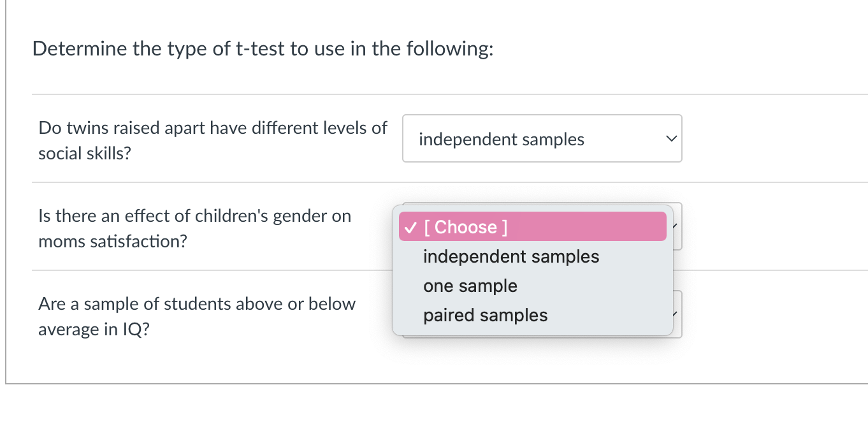This screenshot has height=422, width=868.
Task: Click the gender question dropdown arrow behind the menu
Action: (677, 226)
